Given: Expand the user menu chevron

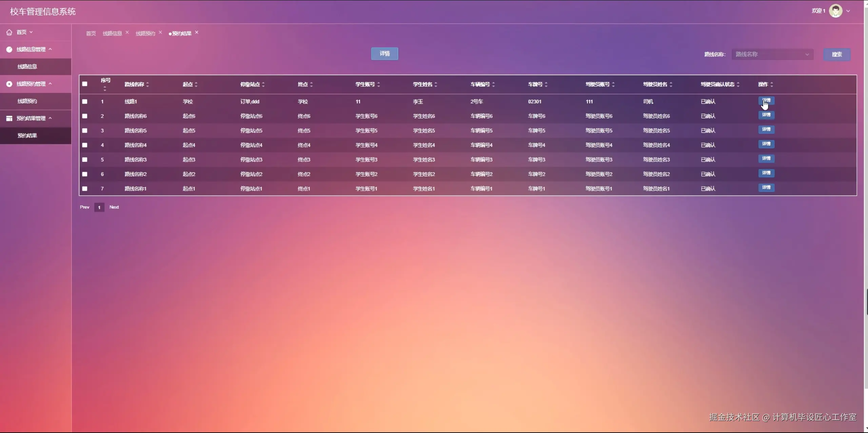Looking at the screenshot, I should point(848,11).
